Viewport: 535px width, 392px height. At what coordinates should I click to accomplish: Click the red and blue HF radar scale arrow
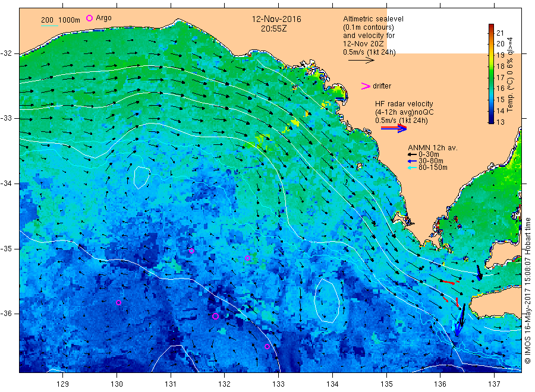[394, 128]
